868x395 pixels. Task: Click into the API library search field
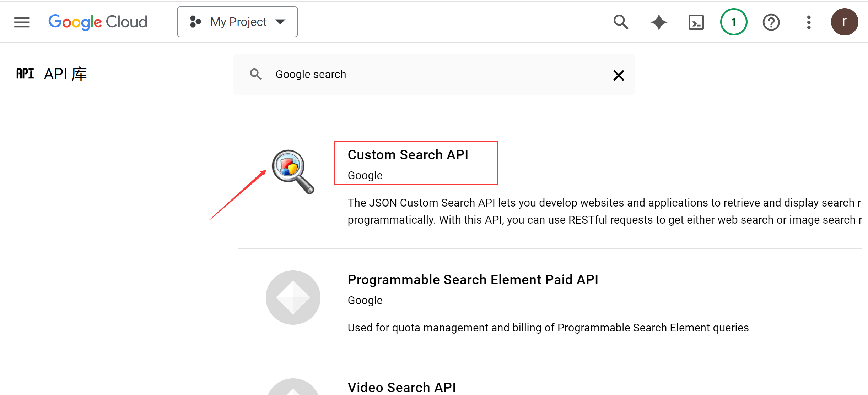(426, 75)
